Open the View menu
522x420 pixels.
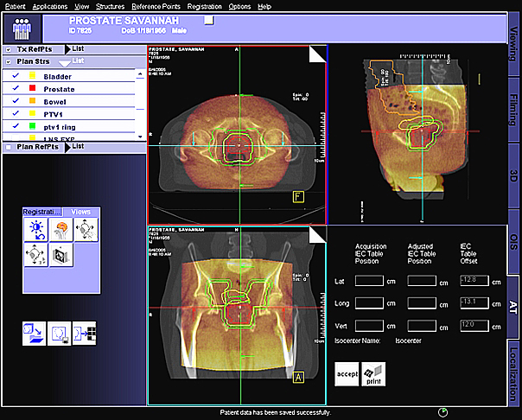(x=82, y=6)
